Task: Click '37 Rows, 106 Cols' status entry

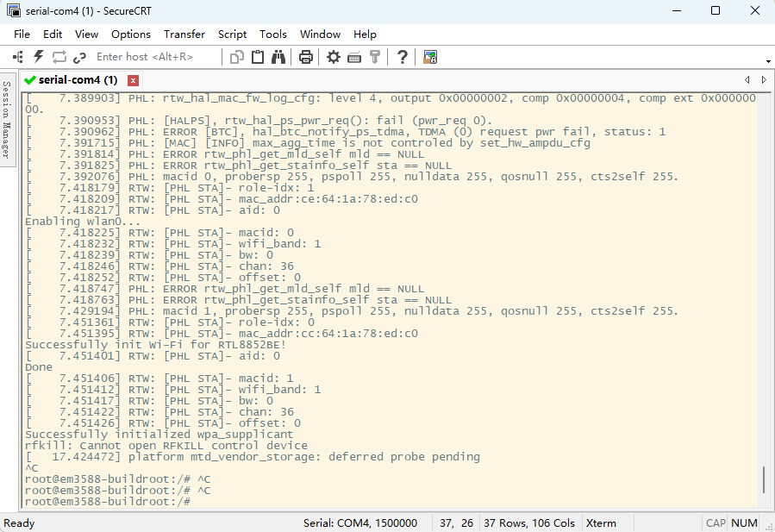Action: [x=528, y=523]
